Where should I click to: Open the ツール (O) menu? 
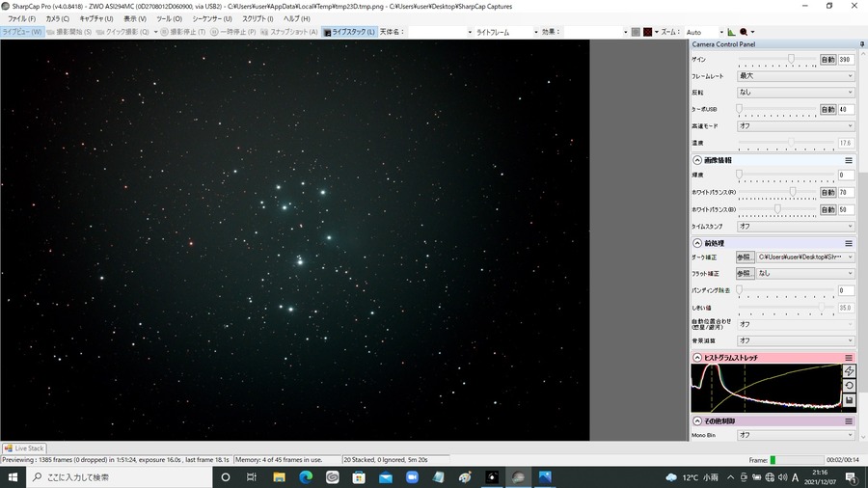point(170,19)
